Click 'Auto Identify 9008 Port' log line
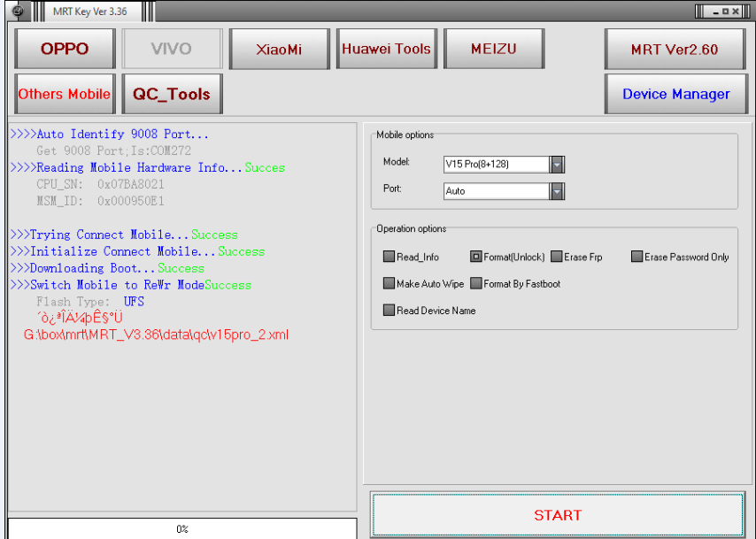Image resolution: width=756 pixels, height=539 pixels. [110, 134]
